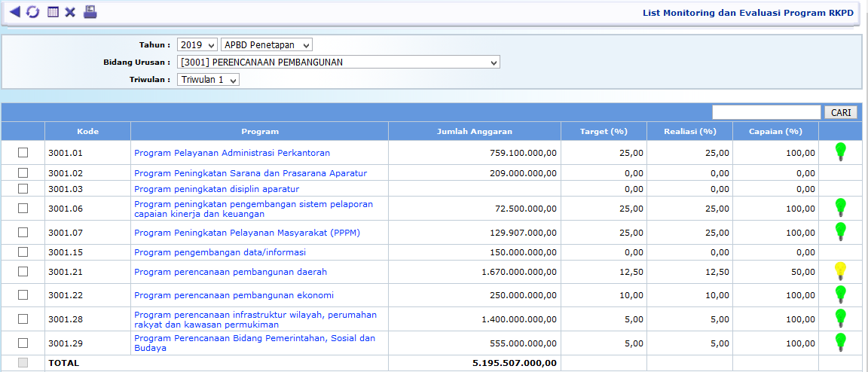This screenshot has width=868, height=372.
Task: Open the Triwulan 1 dropdown
Action: coord(209,80)
